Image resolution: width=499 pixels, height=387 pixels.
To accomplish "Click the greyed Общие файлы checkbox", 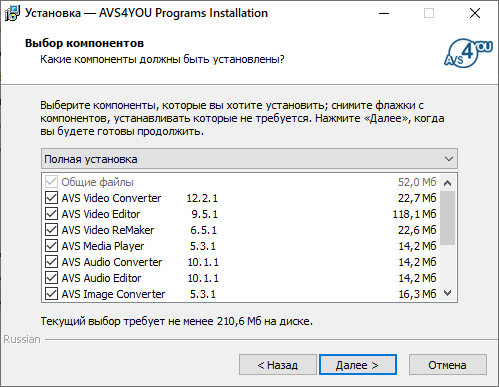I will point(51,182).
